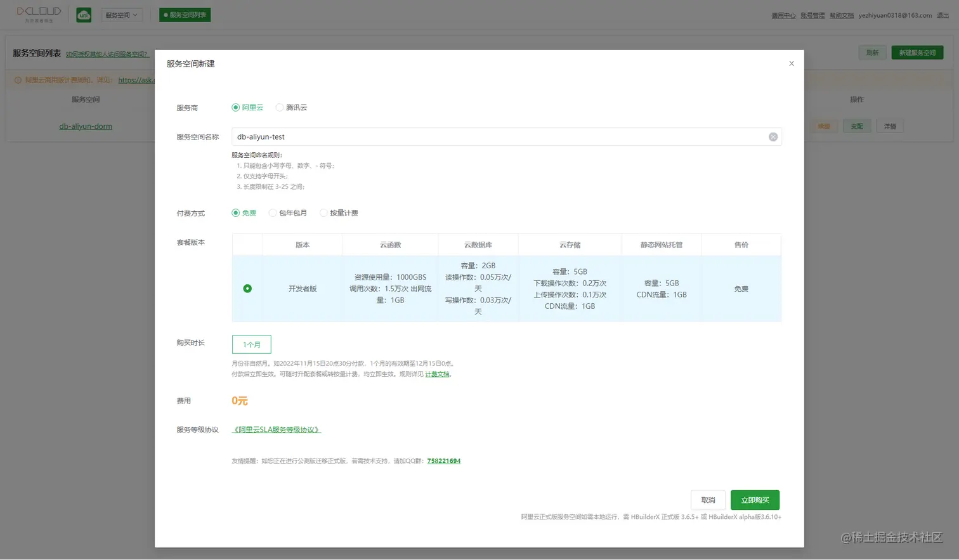The width and height of the screenshot is (959, 560).
Task: Click the QQ group number 758221694
Action: [x=444, y=461]
